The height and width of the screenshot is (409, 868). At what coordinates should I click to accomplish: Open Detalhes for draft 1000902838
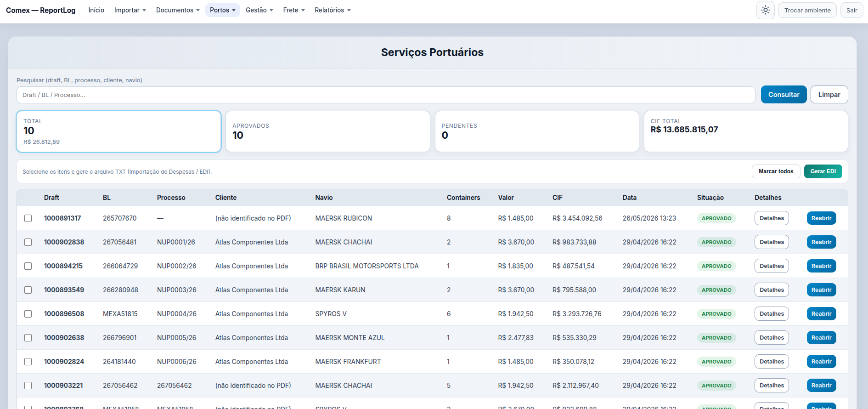coord(772,242)
